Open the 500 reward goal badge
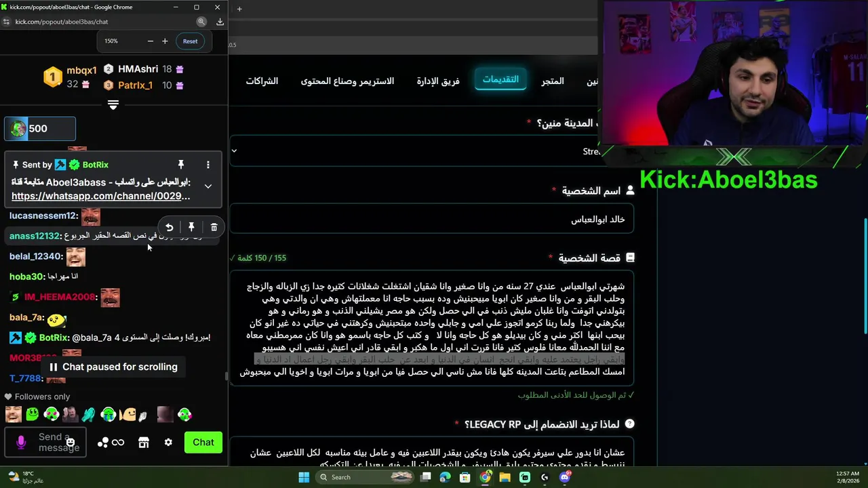This screenshot has width=868, height=488. [x=40, y=129]
